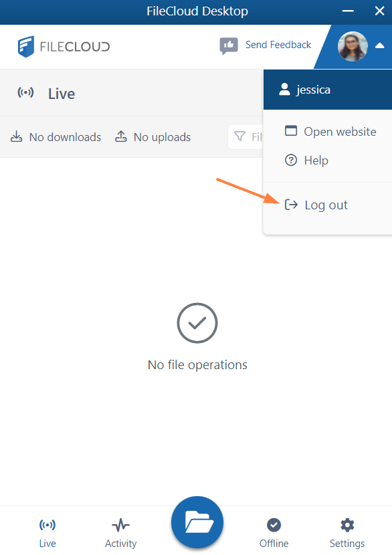Collapse the user menu with the arrow
This screenshot has height=555, width=392.
379,45
